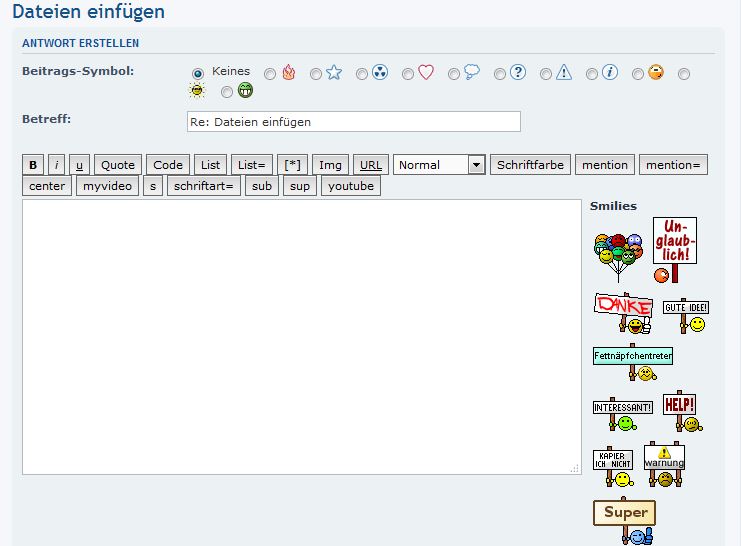The image size is (741, 546).
Task: Insert the HELP sign smiley
Action: pos(682,411)
